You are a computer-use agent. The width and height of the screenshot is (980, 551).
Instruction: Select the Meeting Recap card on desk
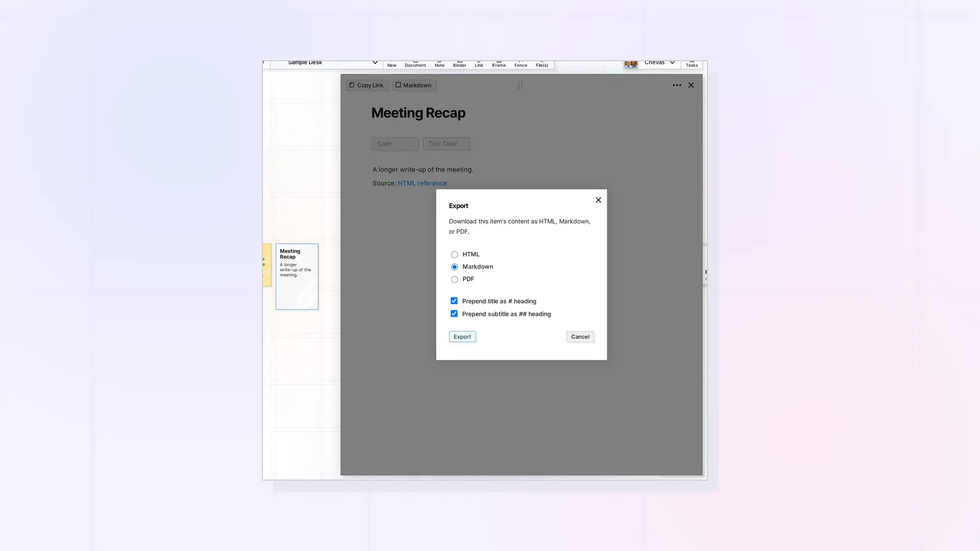[297, 277]
